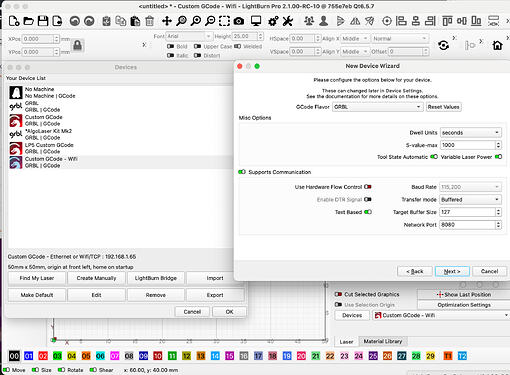Click the Copy icon in toolbar
510x375 pixels.
(121, 21)
